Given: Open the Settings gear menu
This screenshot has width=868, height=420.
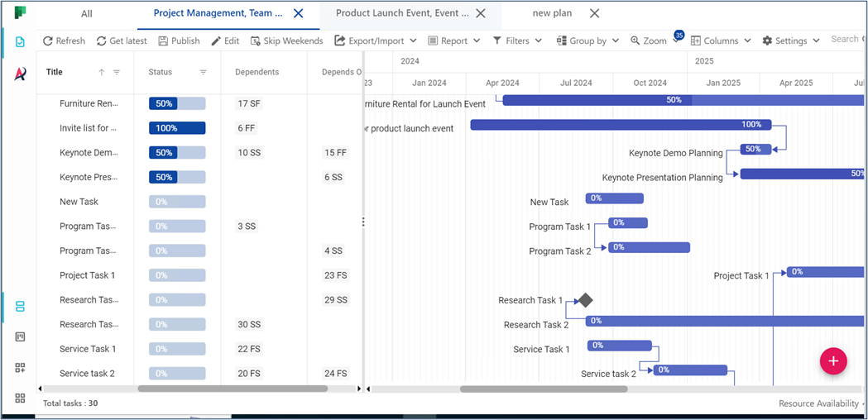Looking at the screenshot, I should pos(790,41).
